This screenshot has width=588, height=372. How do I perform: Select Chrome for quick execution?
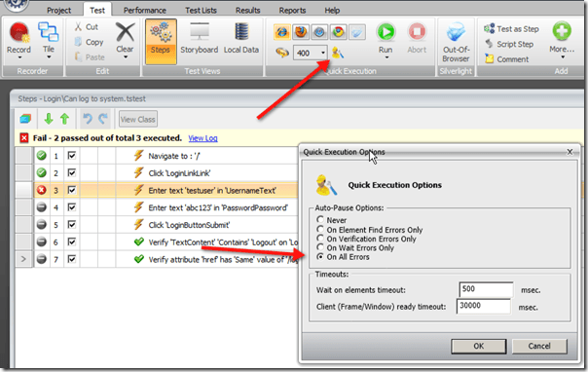[338, 32]
